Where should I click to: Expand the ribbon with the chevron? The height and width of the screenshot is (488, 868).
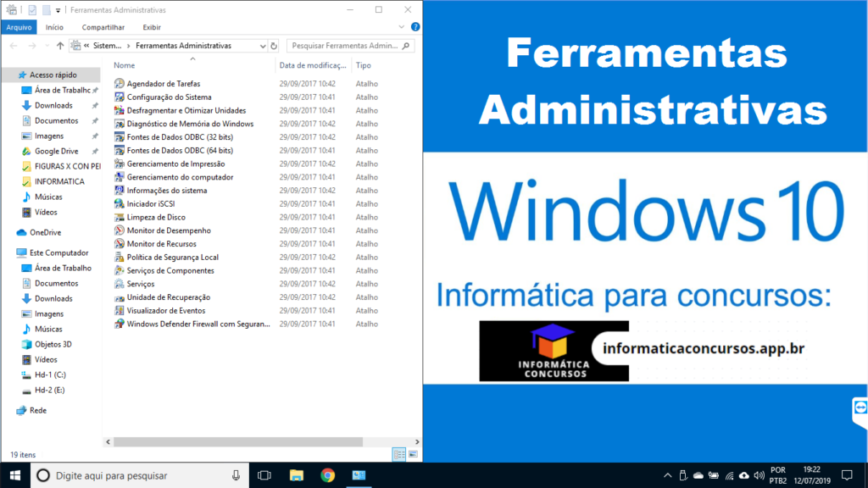click(402, 27)
